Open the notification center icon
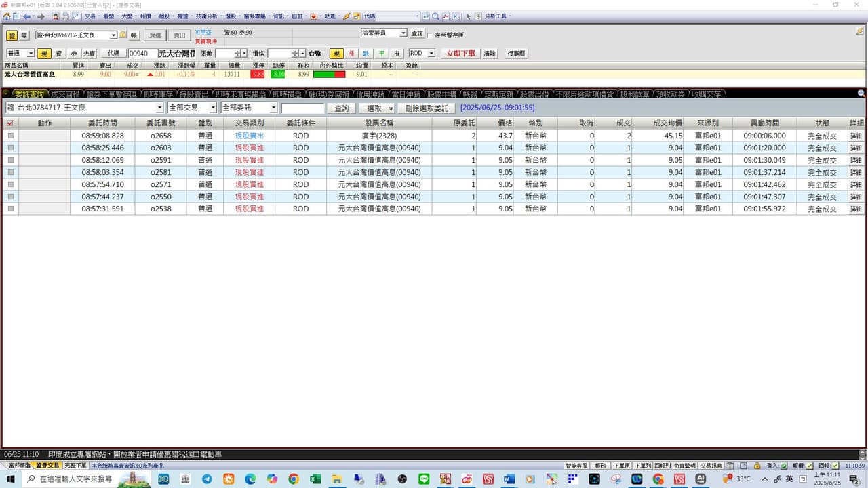The width and height of the screenshot is (868, 488). point(854,479)
